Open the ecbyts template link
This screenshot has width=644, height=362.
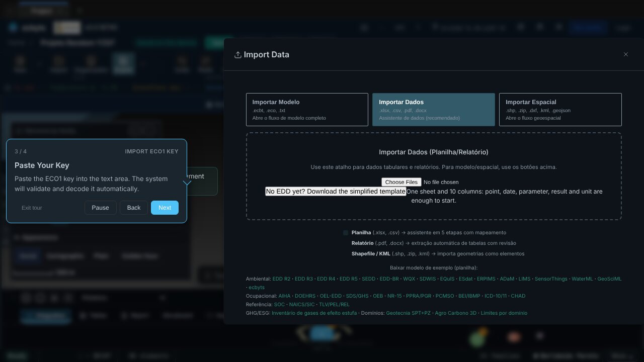click(257, 287)
